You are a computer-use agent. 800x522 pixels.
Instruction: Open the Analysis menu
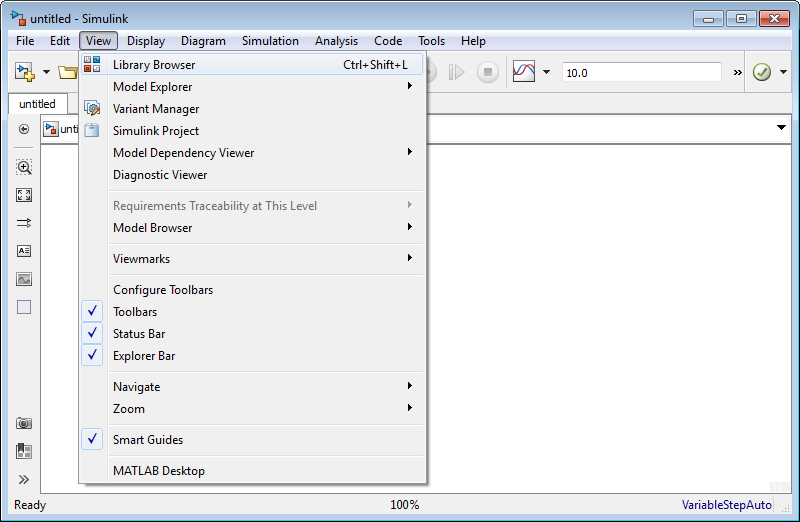pos(336,41)
